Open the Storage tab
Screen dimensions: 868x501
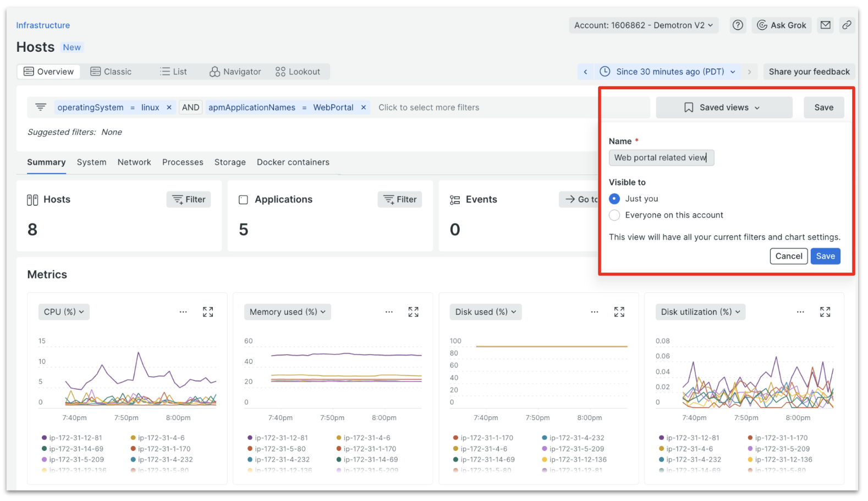click(230, 162)
